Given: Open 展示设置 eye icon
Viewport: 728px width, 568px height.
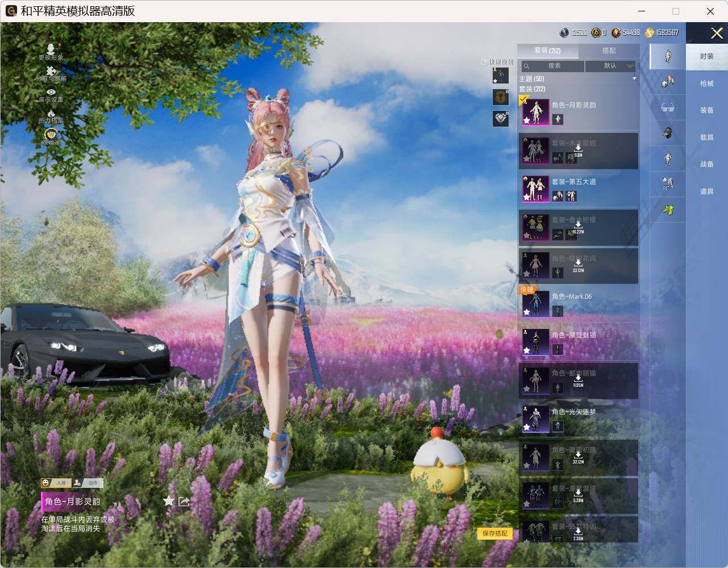Looking at the screenshot, I should [x=51, y=92].
